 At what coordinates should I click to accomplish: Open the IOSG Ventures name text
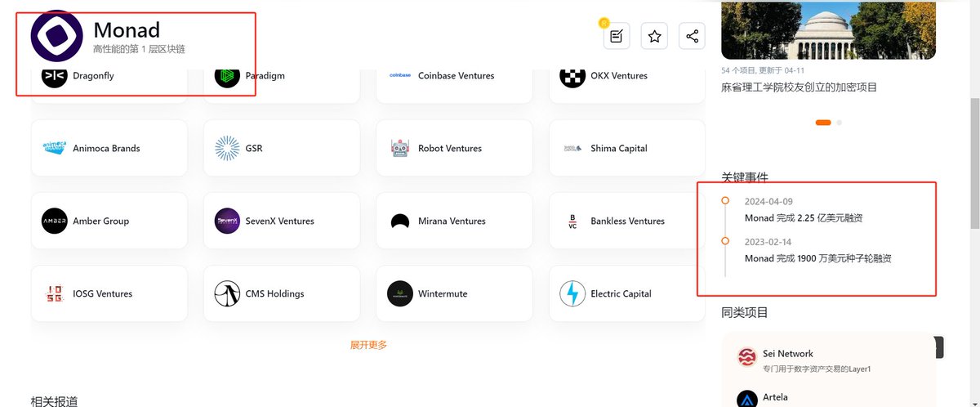[x=103, y=293]
